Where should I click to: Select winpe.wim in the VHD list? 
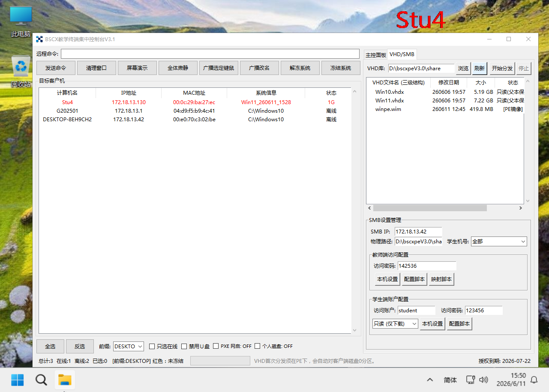pyautogui.click(x=445, y=109)
